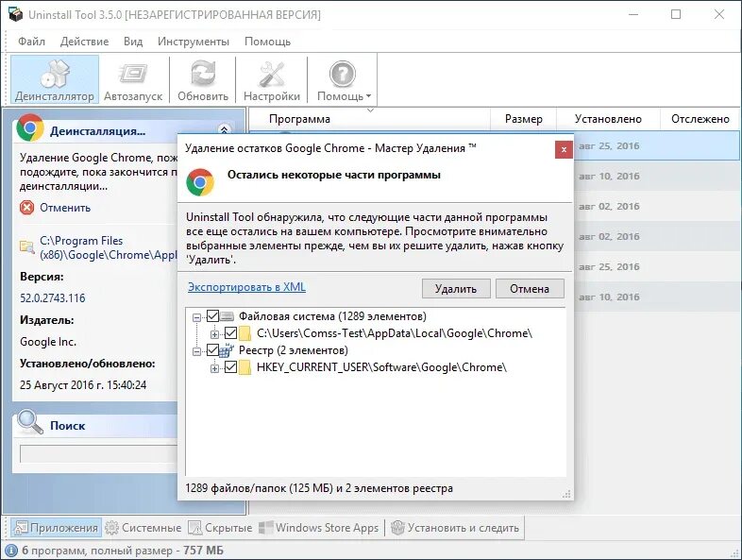Click into the Поиск search field
742x560 pixels.
pos(98,453)
